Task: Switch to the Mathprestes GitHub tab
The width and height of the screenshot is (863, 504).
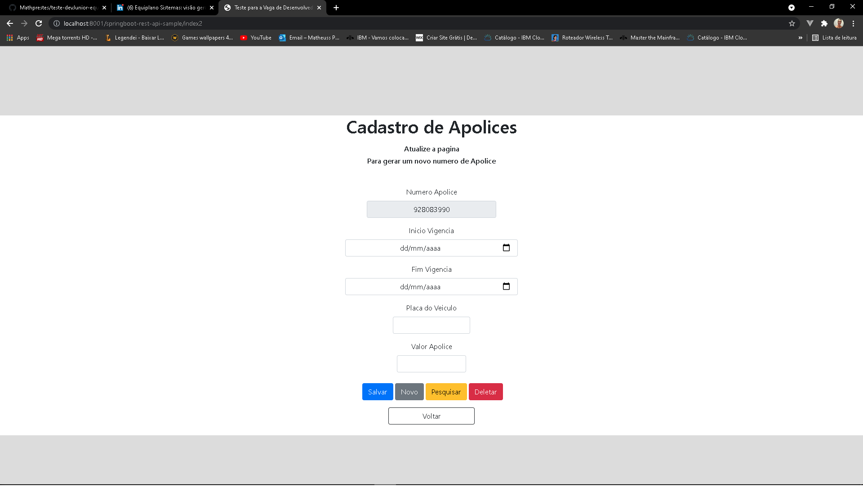Action: pos(54,8)
